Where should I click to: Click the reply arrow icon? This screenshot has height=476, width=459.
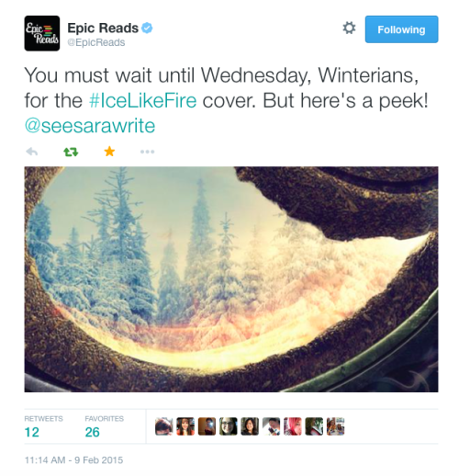point(32,152)
